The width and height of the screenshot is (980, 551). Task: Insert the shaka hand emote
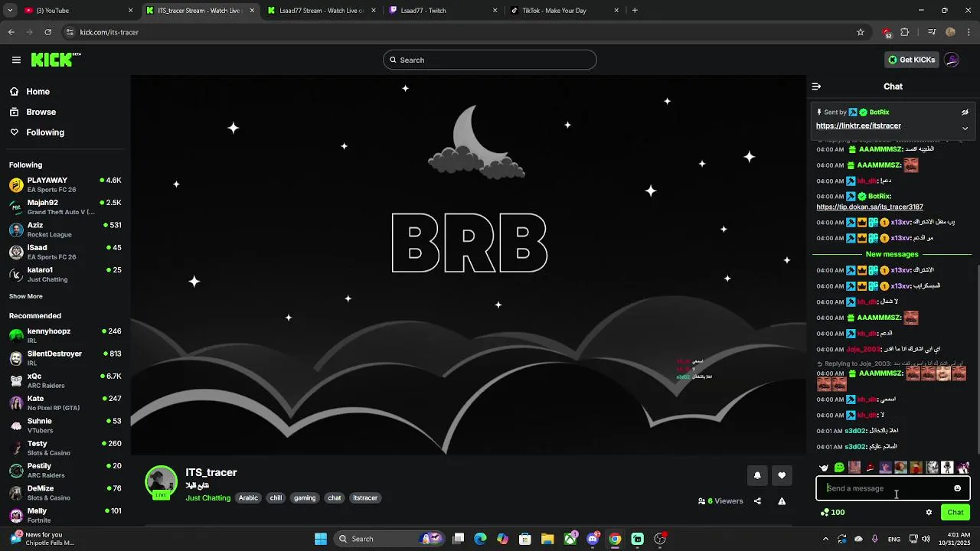click(824, 468)
